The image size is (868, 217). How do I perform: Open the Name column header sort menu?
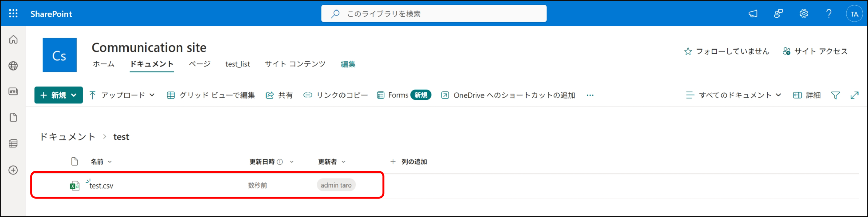tap(101, 162)
